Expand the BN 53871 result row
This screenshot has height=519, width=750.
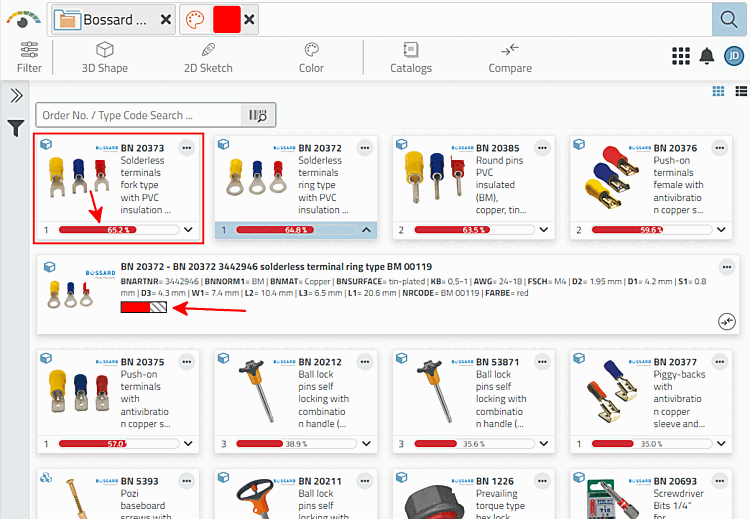coord(544,443)
